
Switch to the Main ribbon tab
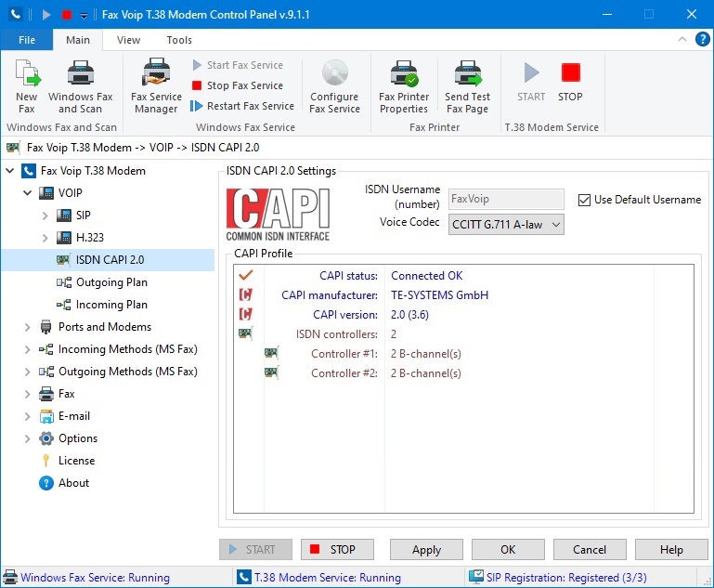tap(78, 40)
